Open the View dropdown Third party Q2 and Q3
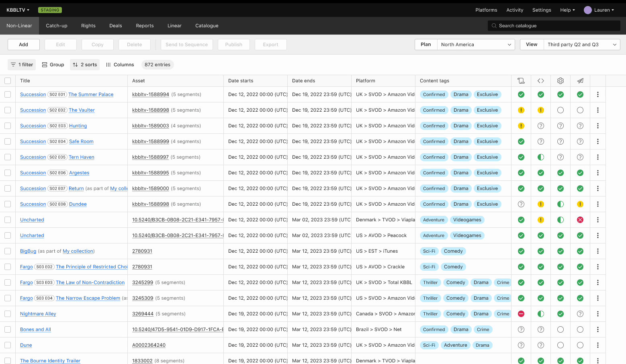This screenshot has height=364, width=626. [581, 45]
